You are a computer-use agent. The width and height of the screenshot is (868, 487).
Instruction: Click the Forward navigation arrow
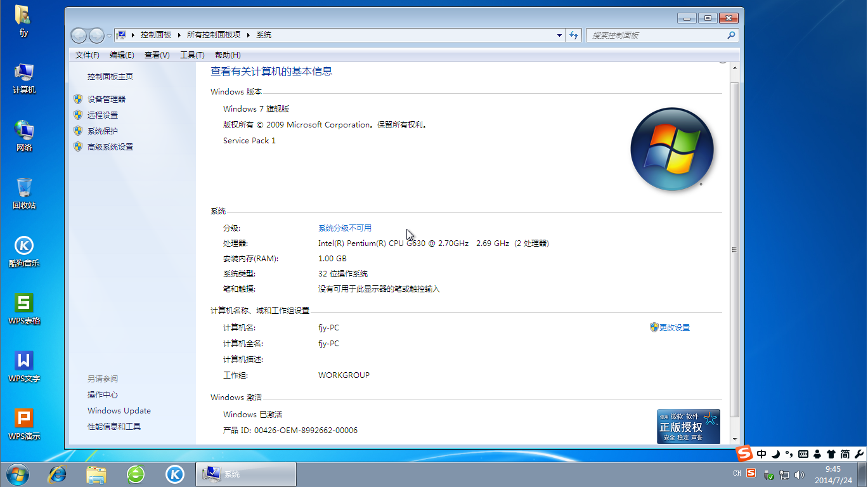click(96, 36)
